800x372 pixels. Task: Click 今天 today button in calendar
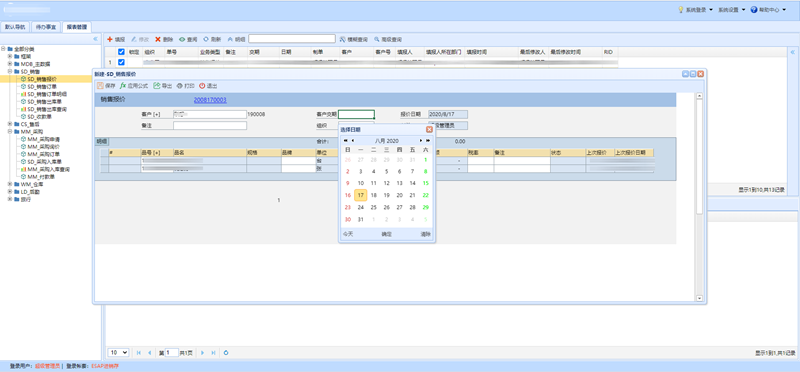(x=348, y=234)
